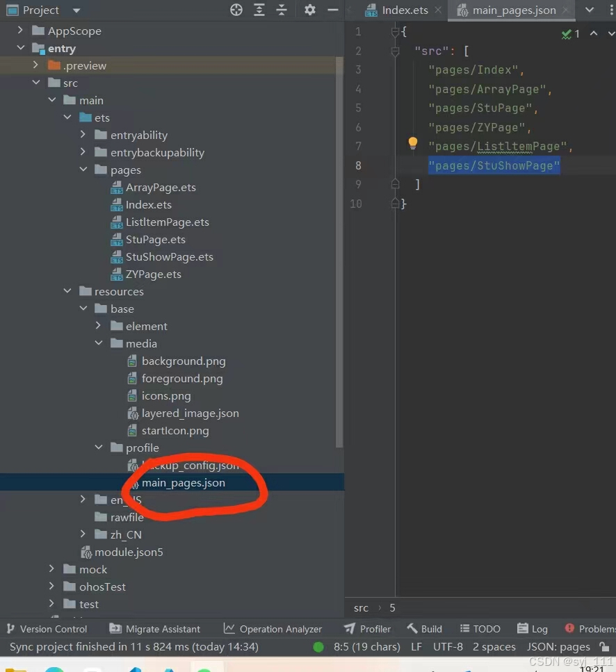
Task: Click the 2 spaces indent setting
Action: pyautogui.click(x=494, y=646)
